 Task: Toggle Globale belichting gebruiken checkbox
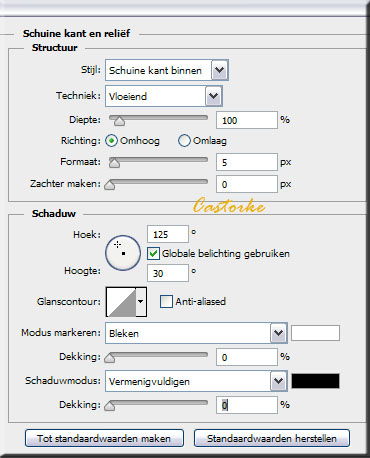(153, 254)
